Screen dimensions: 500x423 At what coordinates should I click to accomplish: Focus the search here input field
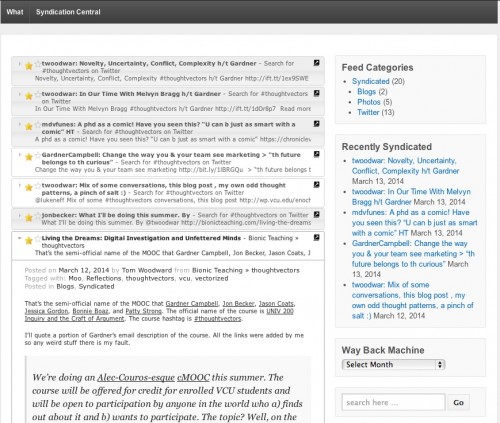393,403
